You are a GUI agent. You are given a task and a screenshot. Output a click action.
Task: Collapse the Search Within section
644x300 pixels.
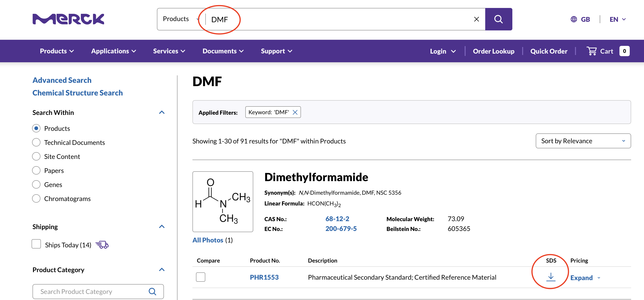(x=162, y=112)
